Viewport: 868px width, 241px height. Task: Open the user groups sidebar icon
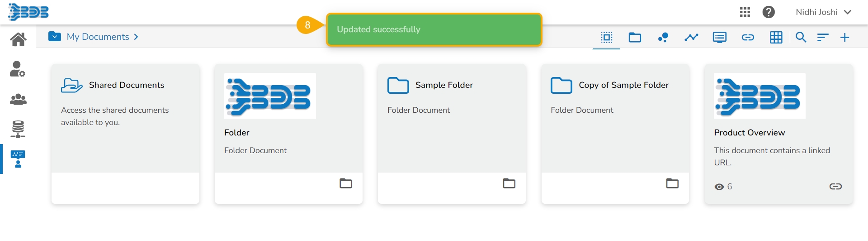click(18, 99)
